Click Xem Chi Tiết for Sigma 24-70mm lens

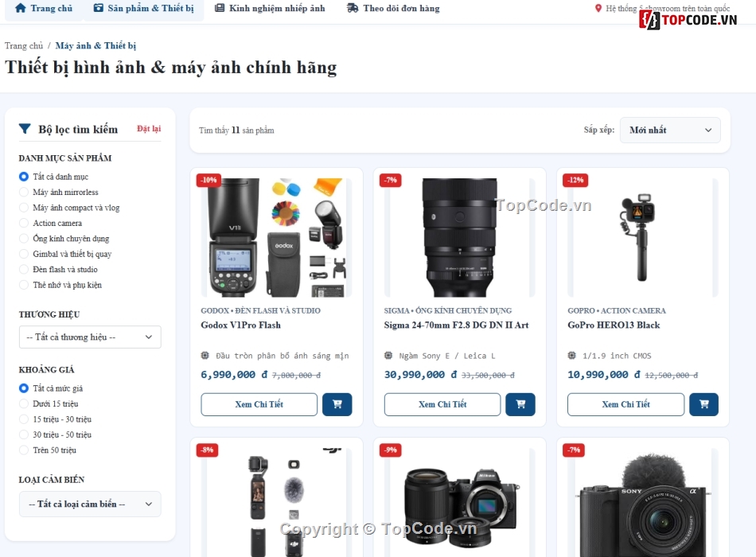[x=442, y=404]
